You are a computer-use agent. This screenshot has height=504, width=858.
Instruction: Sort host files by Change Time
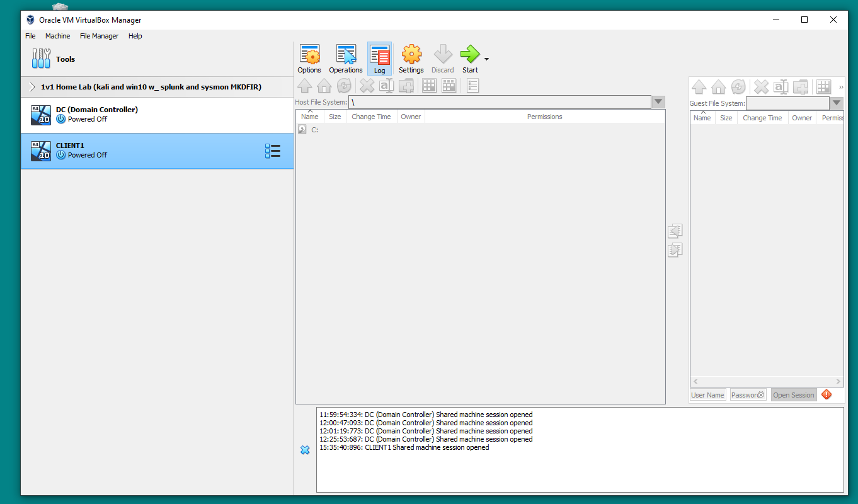click(x=371, y=117)
